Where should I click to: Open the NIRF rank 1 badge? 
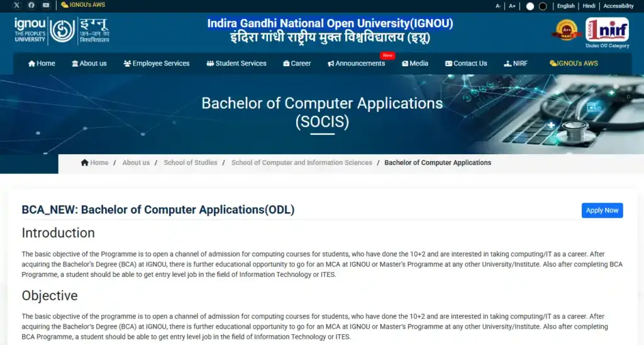pos(607,30)
